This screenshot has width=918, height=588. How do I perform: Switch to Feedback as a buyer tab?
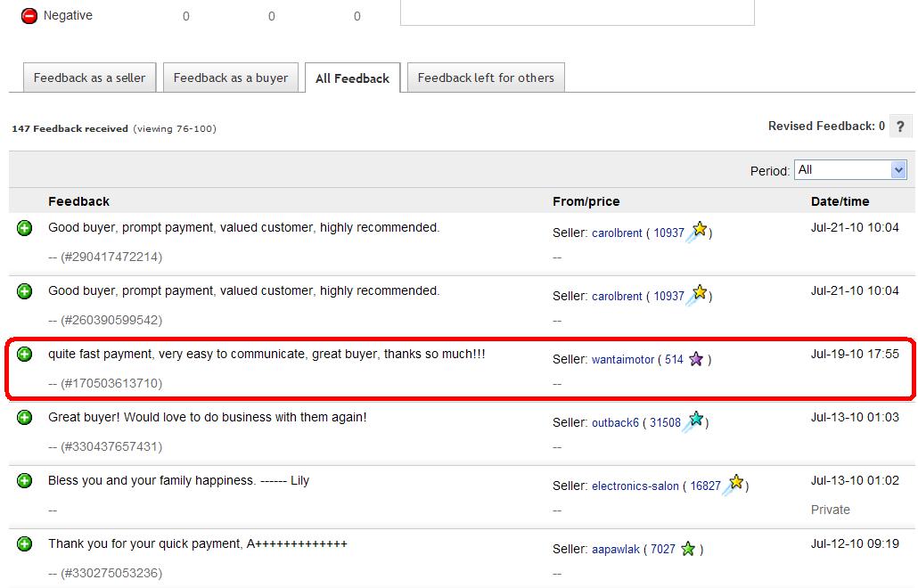coord(231,78)
